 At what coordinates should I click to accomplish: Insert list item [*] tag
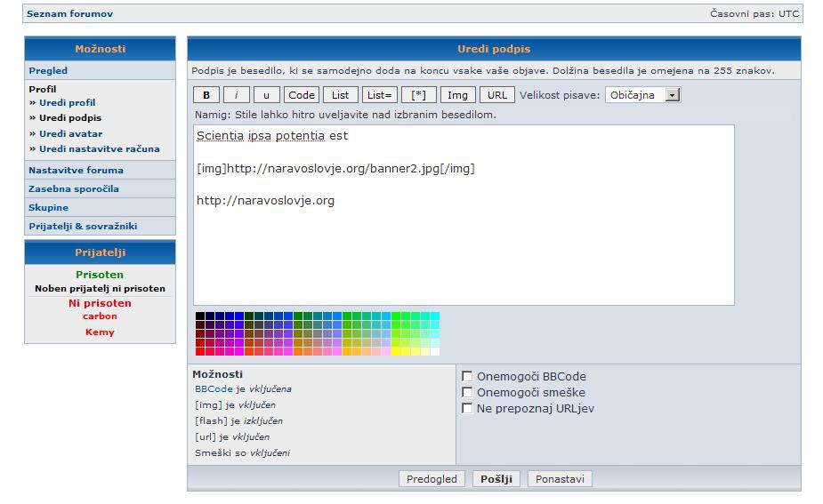click(x=418, y=95)
